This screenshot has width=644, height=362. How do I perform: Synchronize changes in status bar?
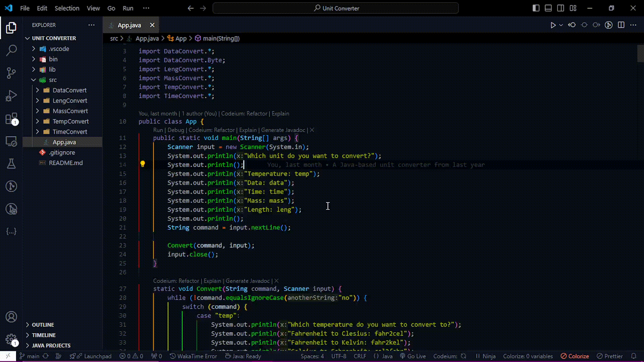click(x=46, y=356)
